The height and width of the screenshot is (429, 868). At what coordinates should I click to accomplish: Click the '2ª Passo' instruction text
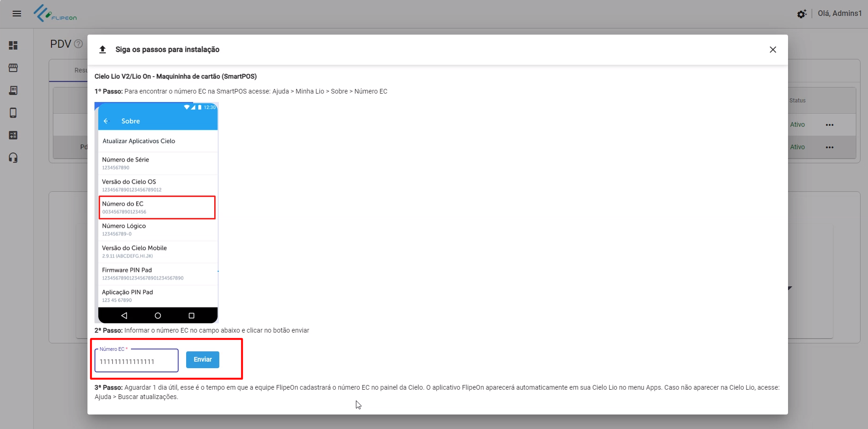(x=202, y=330)
